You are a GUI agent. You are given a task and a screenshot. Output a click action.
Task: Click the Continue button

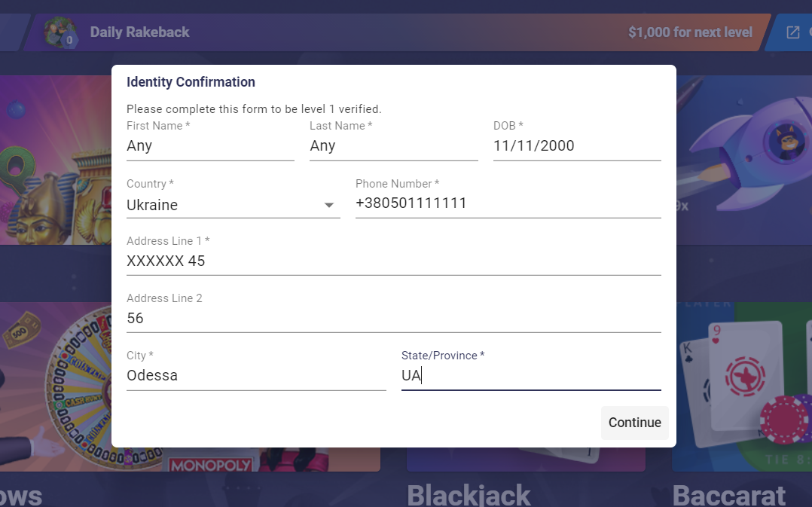point(634,423)
